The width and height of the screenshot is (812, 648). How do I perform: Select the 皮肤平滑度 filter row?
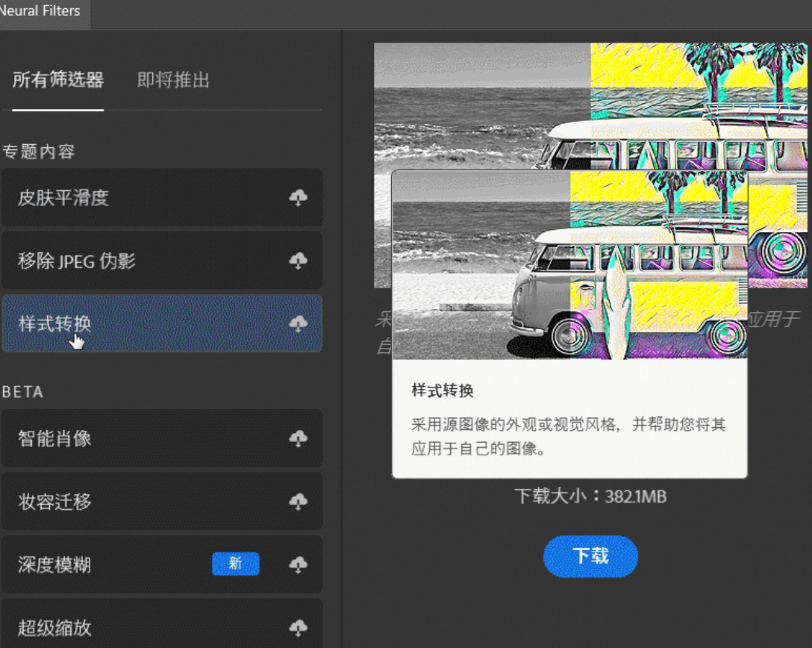pos(161,197)
